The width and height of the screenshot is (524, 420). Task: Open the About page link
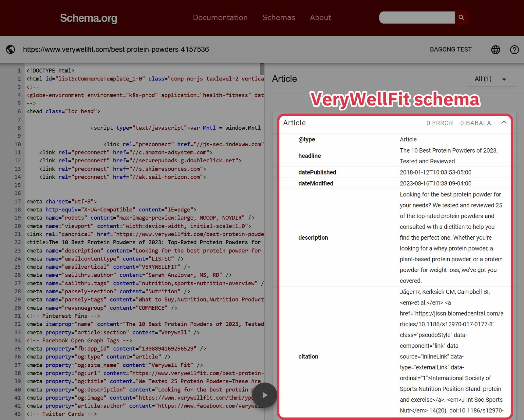320,18
